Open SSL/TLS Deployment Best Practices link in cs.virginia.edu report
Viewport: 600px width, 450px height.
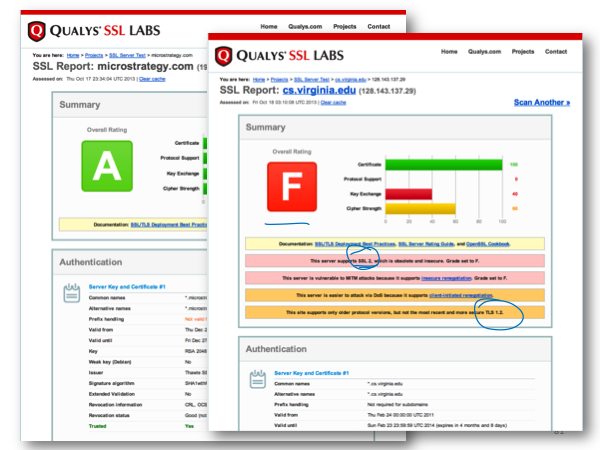(x=355, y=244)
